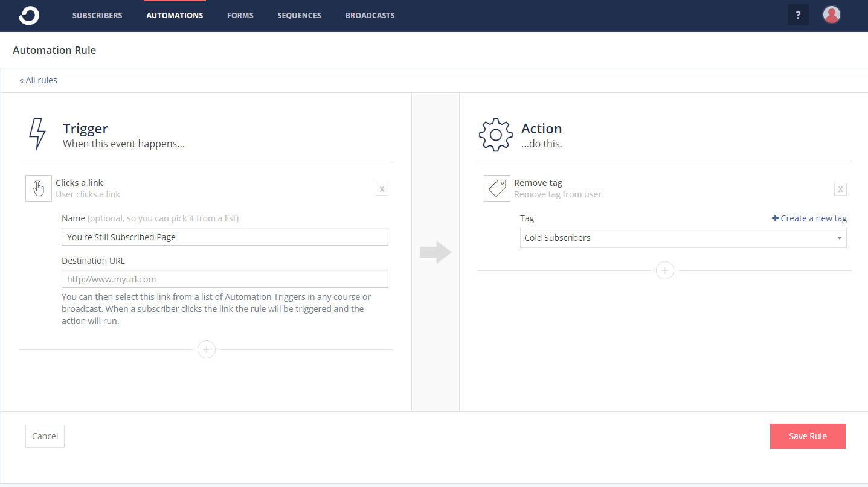Screen dimensions: 868x487
Task: Expand the Cold Subscribers tag dropdown
Action: click(683, 238)
